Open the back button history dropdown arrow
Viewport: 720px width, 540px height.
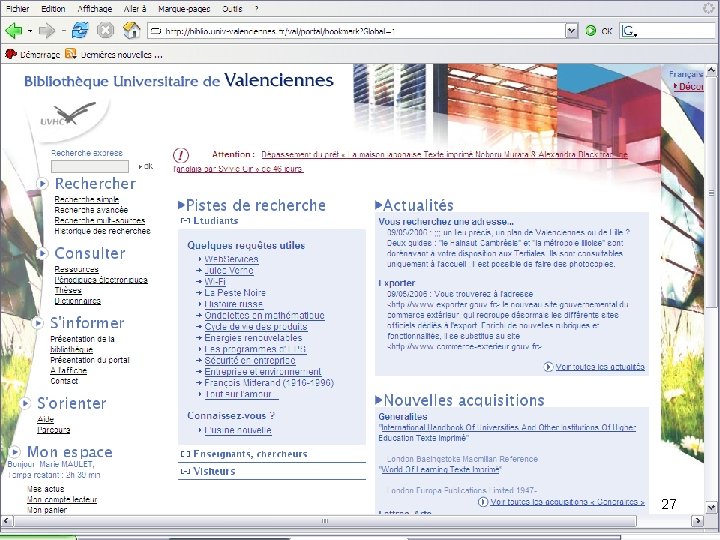point(30,31)
